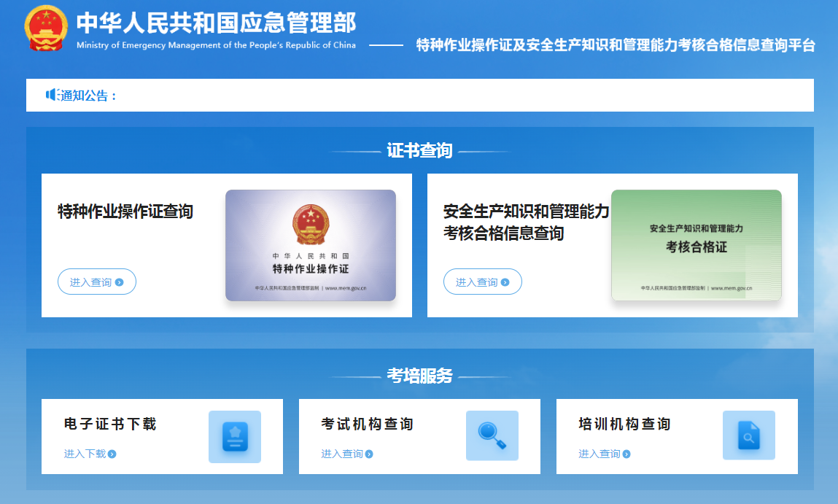Click the 特种作业操作证 card image

311,245
